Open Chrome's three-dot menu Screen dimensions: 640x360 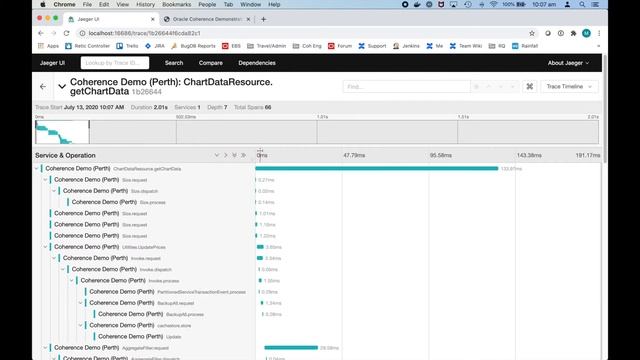[599, 33]
